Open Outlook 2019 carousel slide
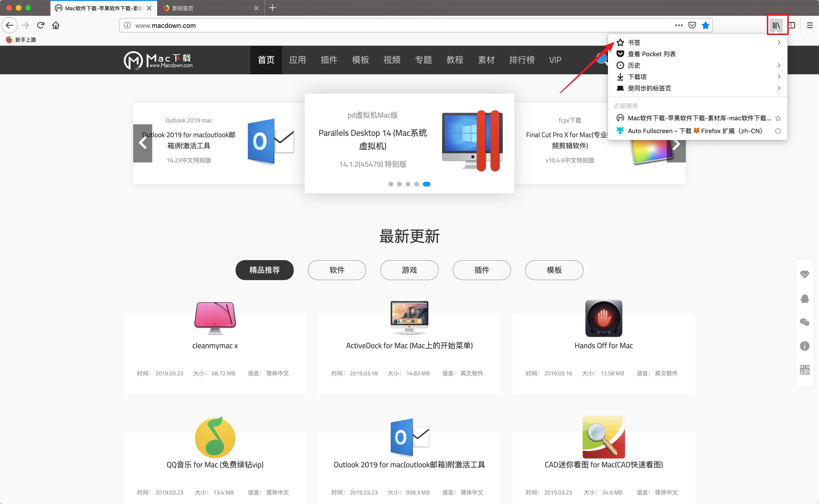 (219, 143)
